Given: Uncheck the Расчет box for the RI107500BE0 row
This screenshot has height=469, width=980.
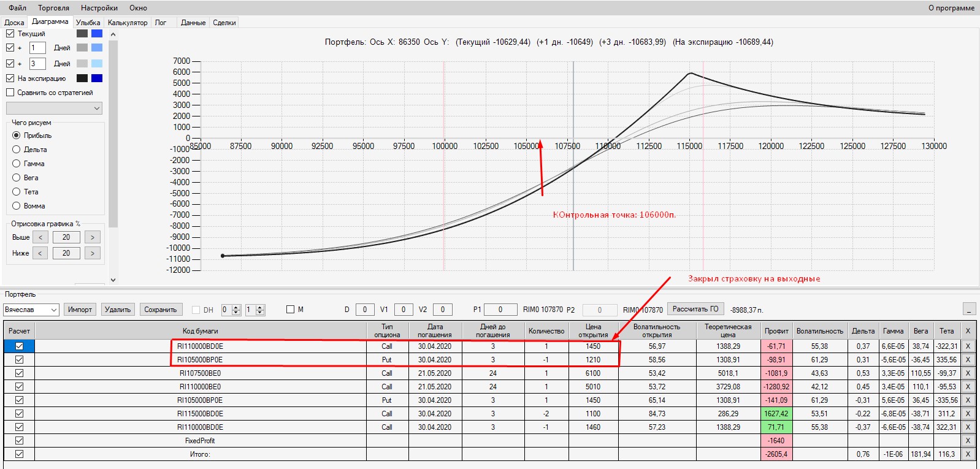Looking at the screenshot, I should 19,373.
